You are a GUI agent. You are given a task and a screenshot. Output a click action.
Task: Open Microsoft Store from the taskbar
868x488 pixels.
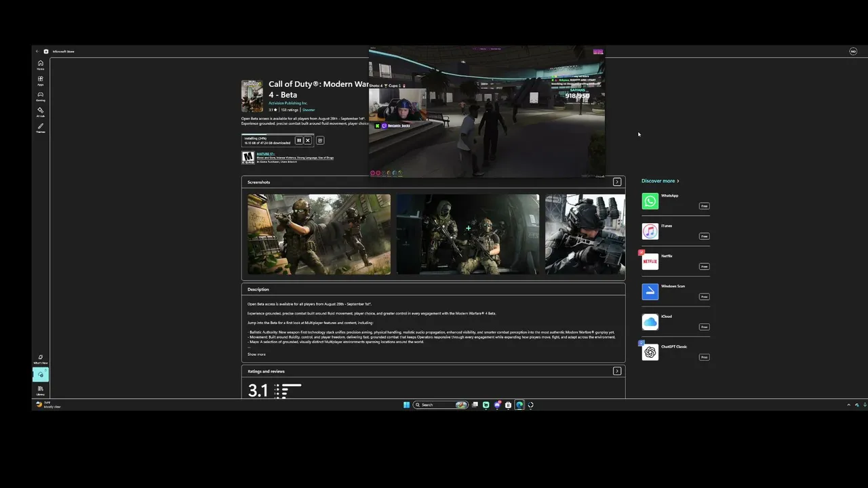508,405
